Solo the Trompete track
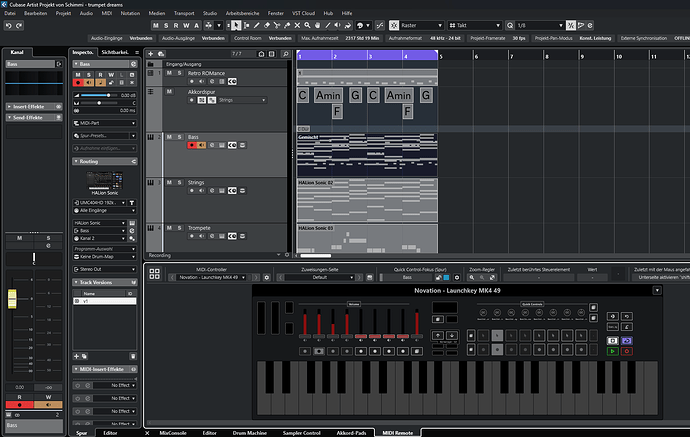Image resolution: width=690 pixels, height=437 pixels. click(x=178, y=228)
